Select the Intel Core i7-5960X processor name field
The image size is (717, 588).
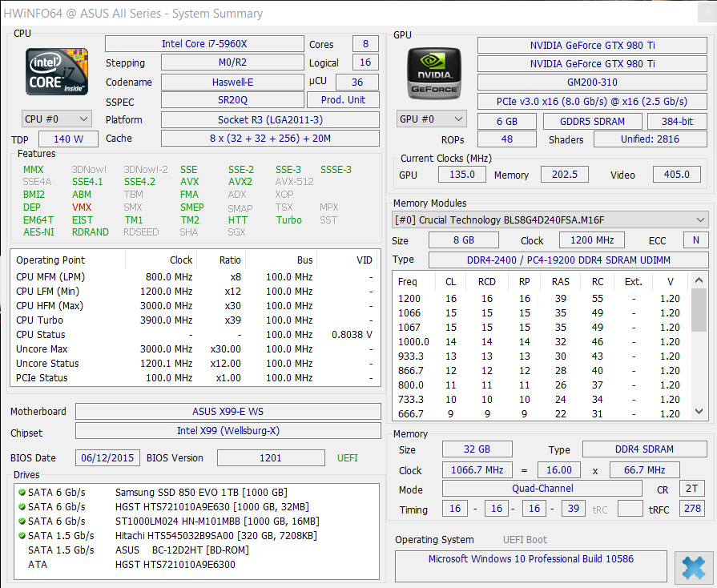tap(204, 44)
